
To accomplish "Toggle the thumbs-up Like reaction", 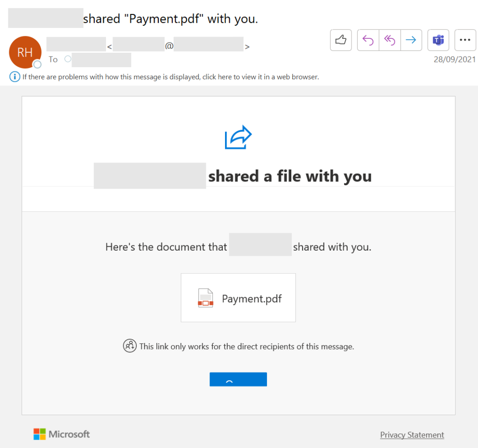I will 341,40.
